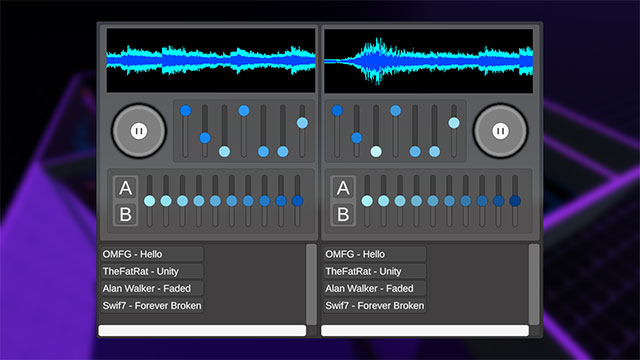Click fourth upper slider knob on left deck

pyautogui.click(x=244, y=111)
